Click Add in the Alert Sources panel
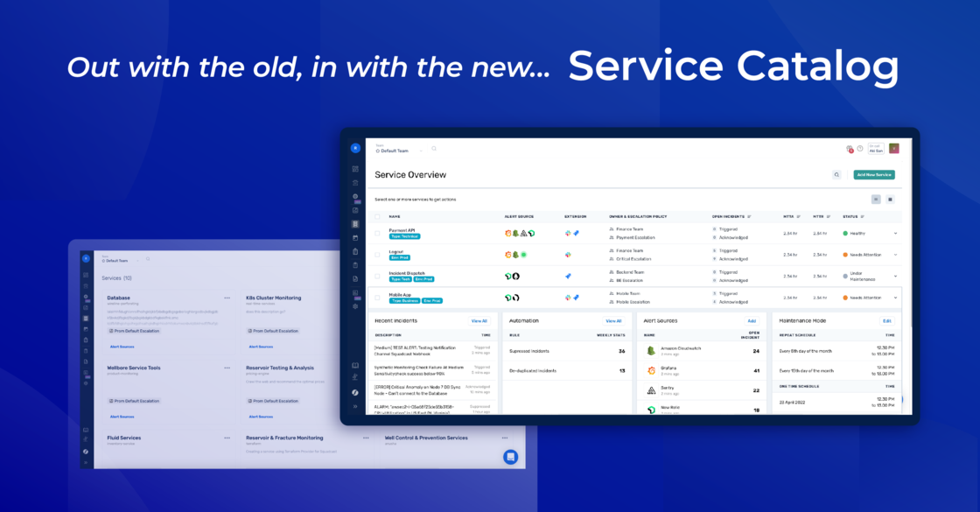980x512 pixels. [x=752, y=320]
